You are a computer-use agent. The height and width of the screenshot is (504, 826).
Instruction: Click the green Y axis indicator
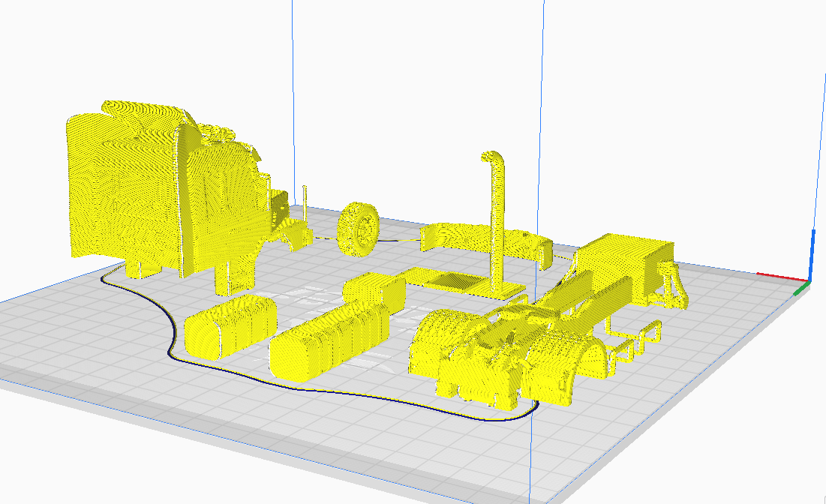click(800, 289)
